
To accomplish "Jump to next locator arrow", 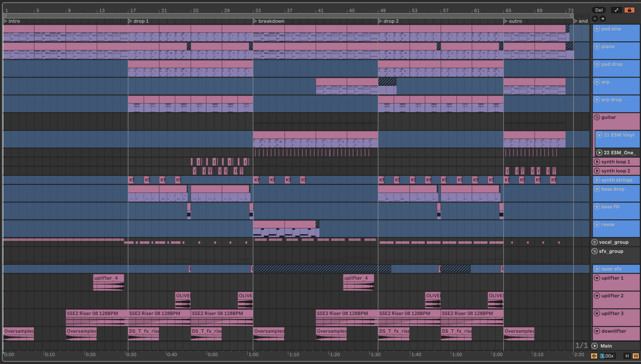I will click(603, 19).
